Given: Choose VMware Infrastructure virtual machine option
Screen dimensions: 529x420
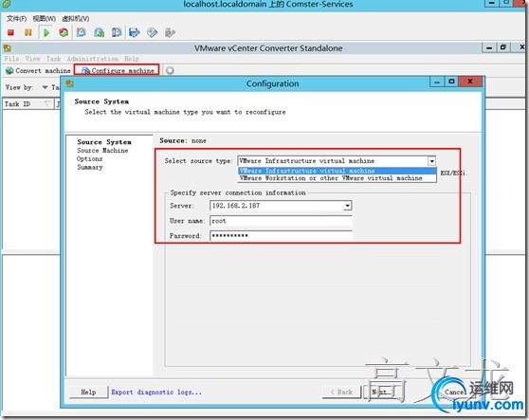Looking at the screenshot, I should coord(337,171).
